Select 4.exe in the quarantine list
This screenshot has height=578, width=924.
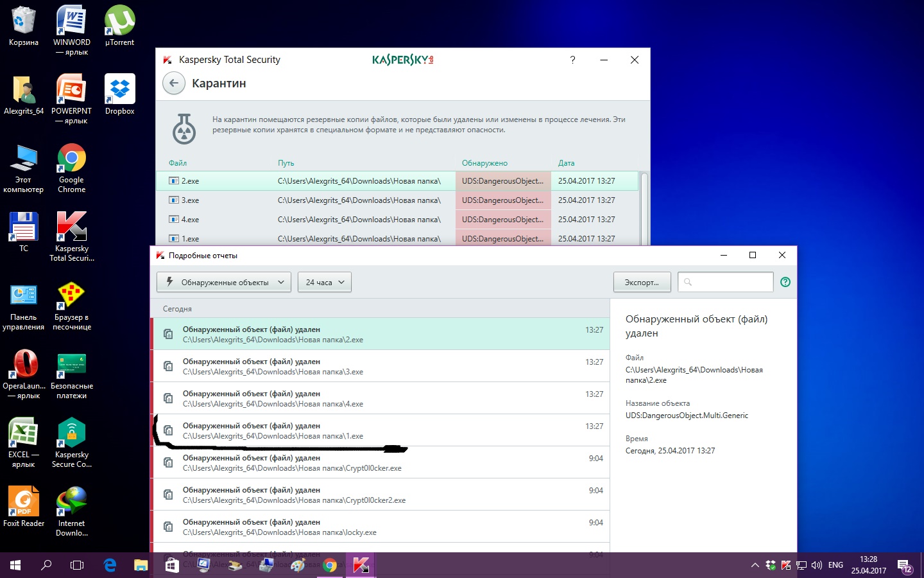[397, 220]
